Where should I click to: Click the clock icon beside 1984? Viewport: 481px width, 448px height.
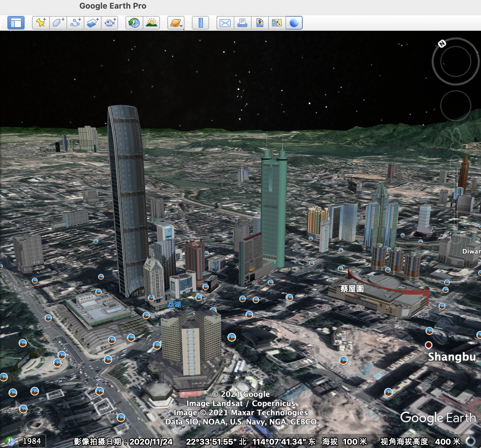(x=10, y=442)
